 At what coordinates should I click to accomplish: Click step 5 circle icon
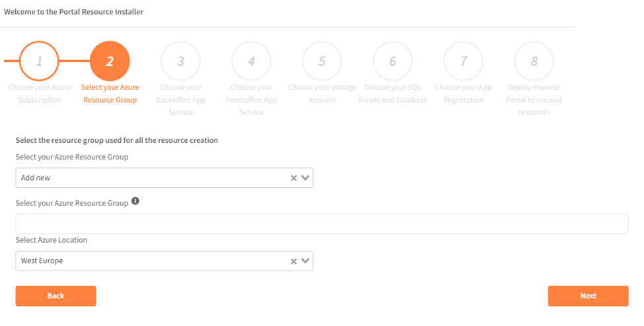pyautogui.click(x=322, y=61)
